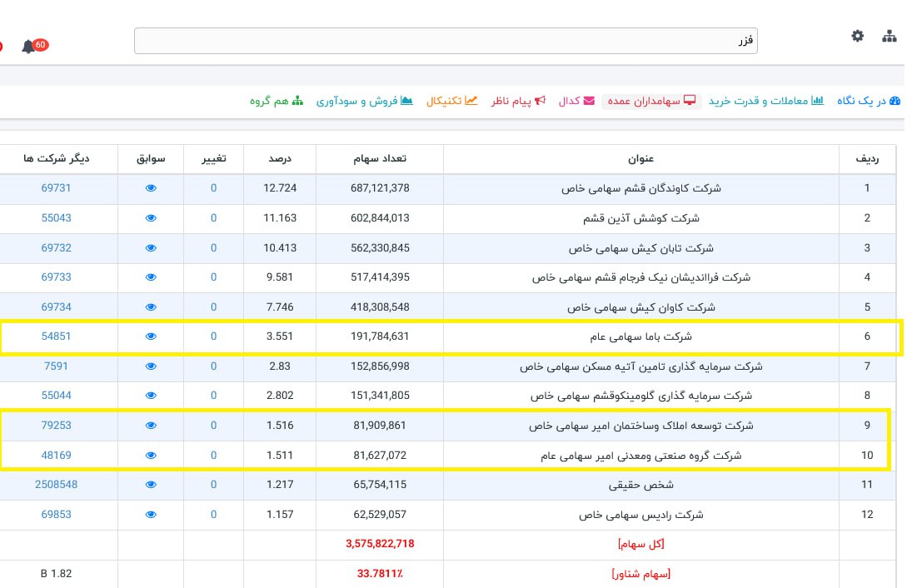Click the عنوان column header
Viewport: 907px width, 588px height.
[x=641, y=158]
